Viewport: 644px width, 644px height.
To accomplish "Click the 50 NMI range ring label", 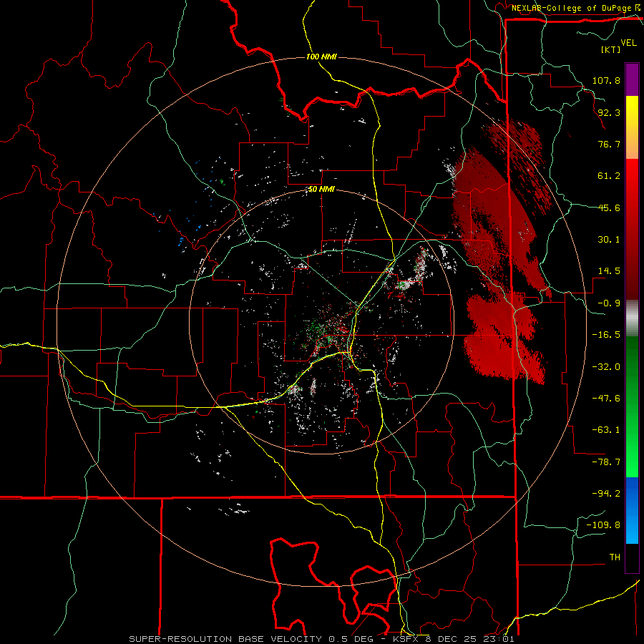I will tap(321, 190).
